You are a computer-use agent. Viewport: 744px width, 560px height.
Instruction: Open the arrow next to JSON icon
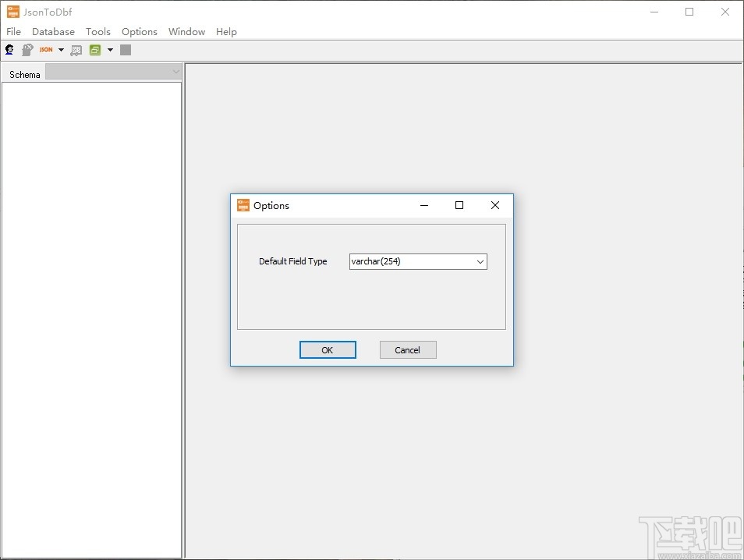click(61, 50)
